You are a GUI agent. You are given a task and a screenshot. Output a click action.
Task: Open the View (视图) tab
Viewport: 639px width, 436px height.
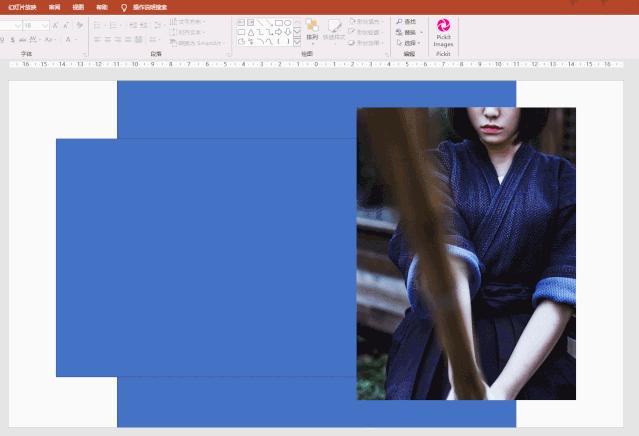coord(78,6)
